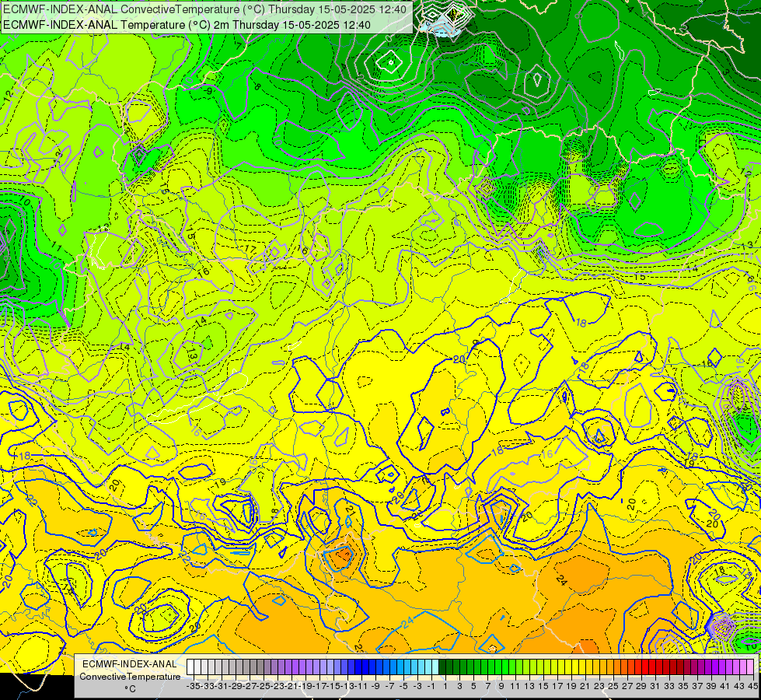Click the 'Temperature (°C) 2m' title line
The width and height of the screenshot is (761, 700).
[x=187, y=25]
